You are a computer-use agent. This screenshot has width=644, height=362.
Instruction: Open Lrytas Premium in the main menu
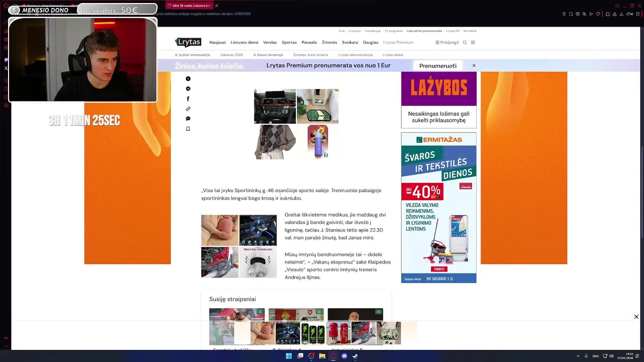398,42
